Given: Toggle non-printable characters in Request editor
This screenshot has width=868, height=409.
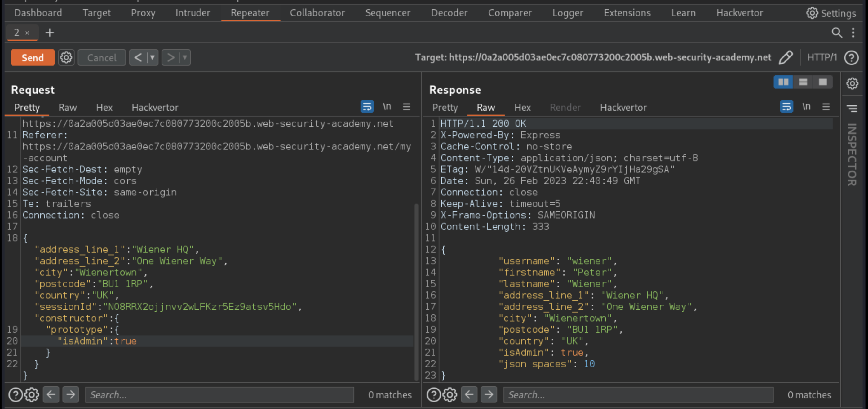Looking at the screenshot, I should tap(387, 107).
